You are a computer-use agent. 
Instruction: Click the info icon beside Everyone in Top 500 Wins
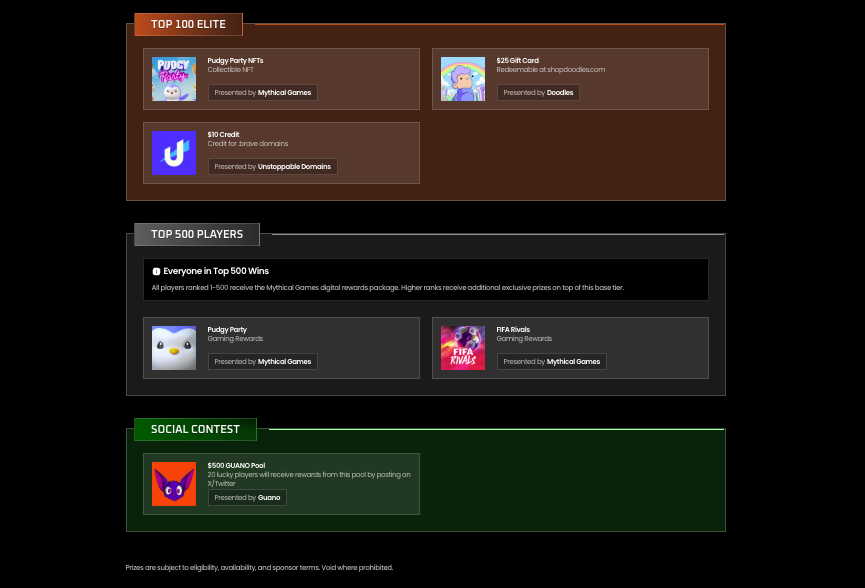[156, 271]
